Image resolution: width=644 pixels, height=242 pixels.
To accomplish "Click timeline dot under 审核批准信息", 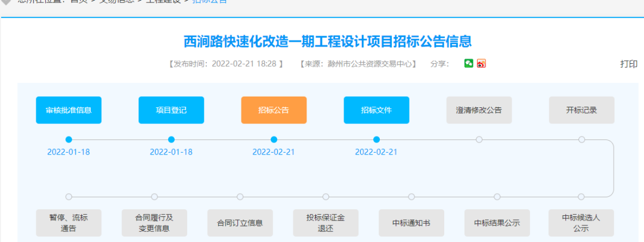I will tap(69, 139).
